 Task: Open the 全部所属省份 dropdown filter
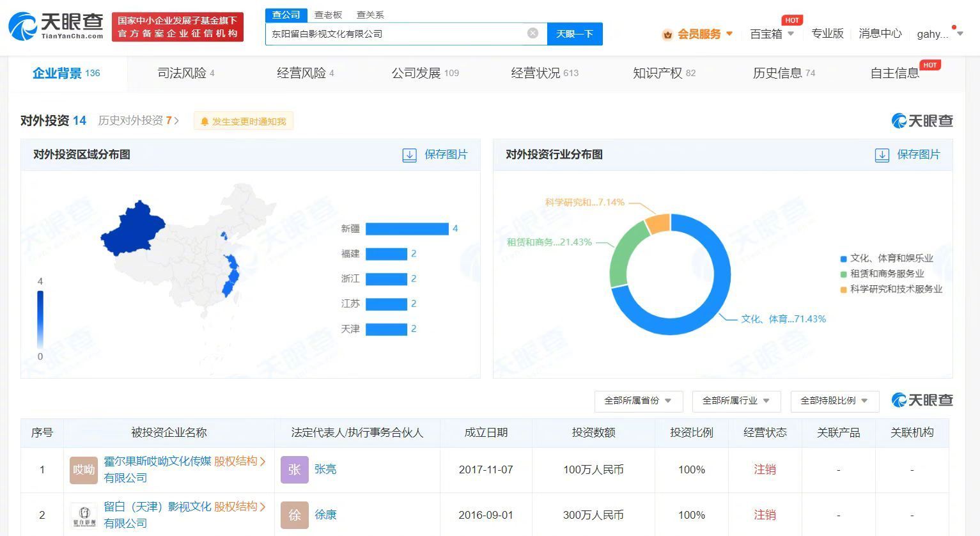coord(638,401)
